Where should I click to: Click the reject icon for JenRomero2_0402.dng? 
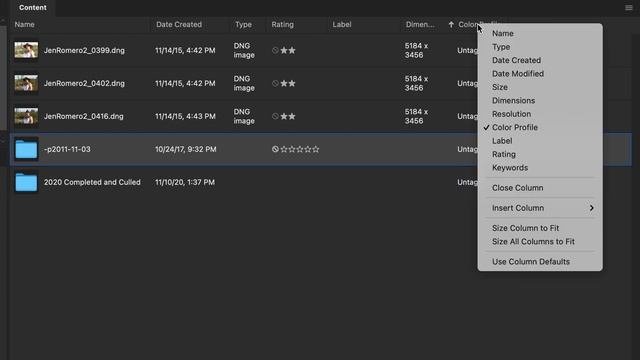[x=275, y=83]
